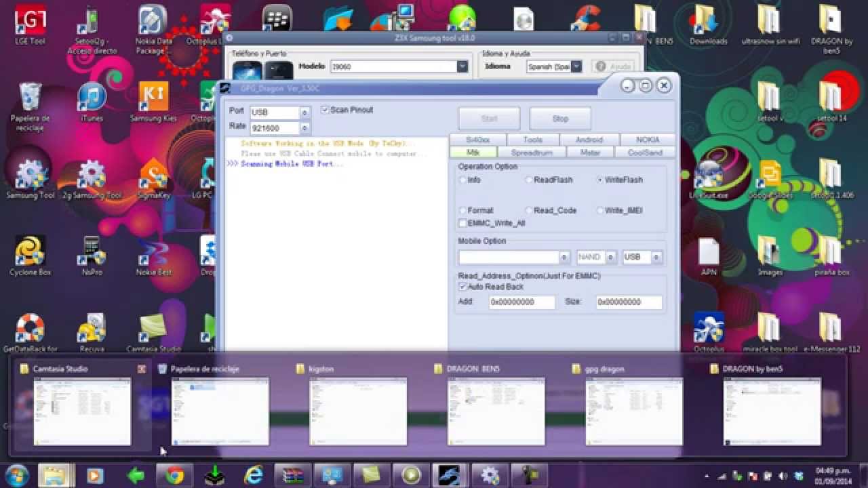Viewport: 868px width, 488px height.
Task: Select the DRAGON BEN5 window thumbnail
Action: click(496, 411)
